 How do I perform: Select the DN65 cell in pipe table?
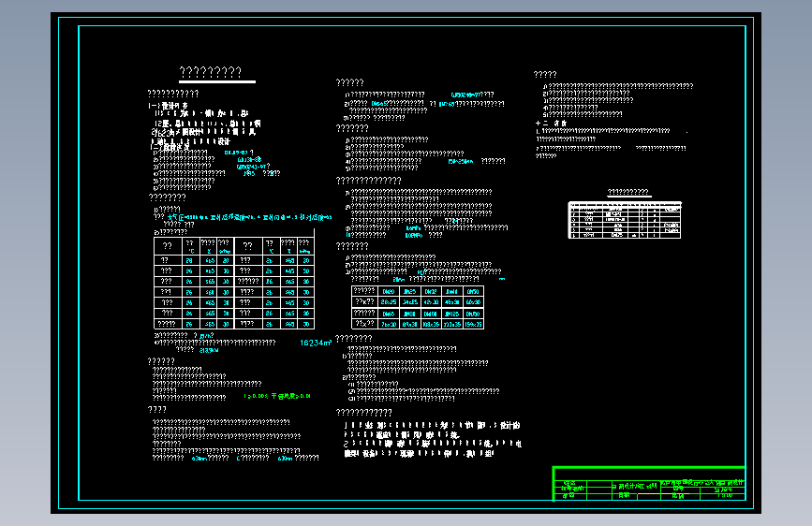[x=389, y=314]
